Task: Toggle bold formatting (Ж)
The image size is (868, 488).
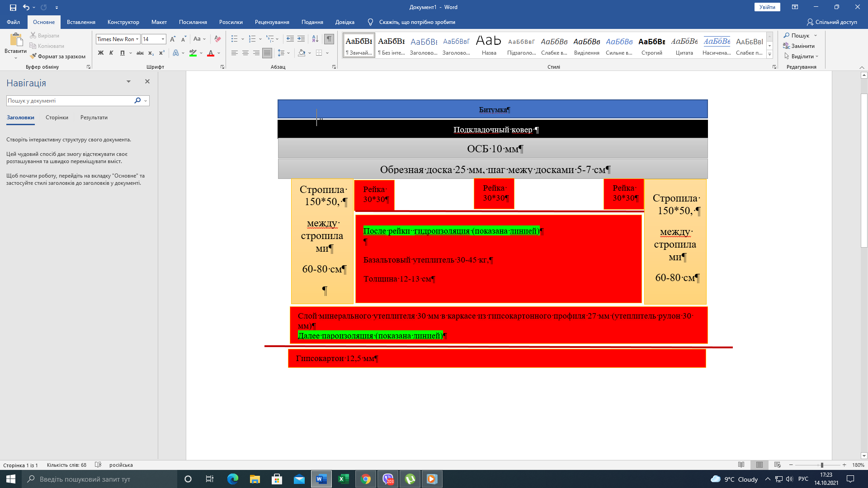Action: 101,53
